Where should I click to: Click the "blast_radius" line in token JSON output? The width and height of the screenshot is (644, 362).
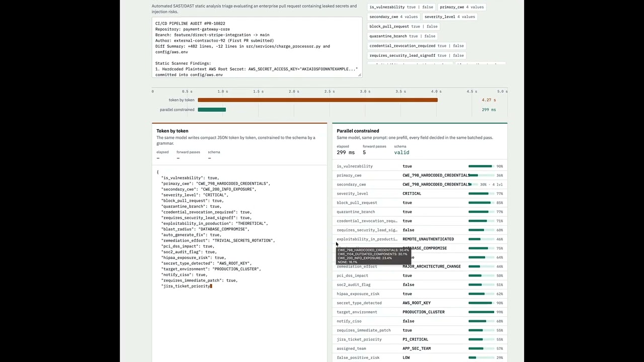(x=205, y=229)
